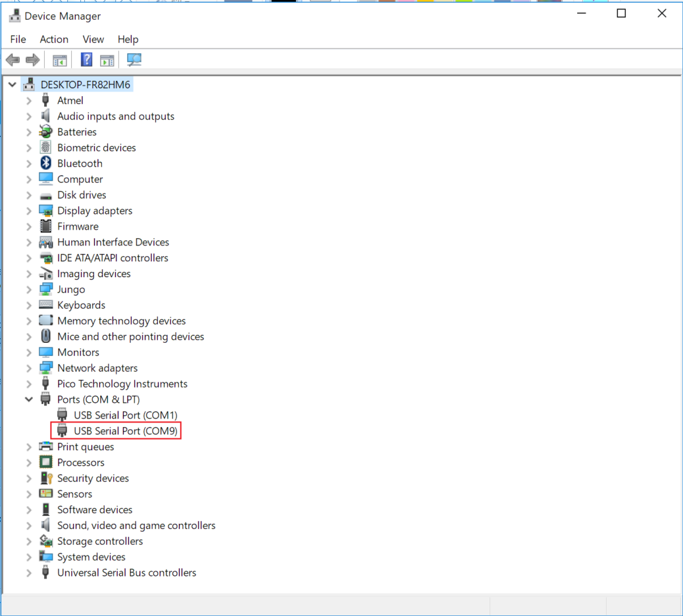Click the Security devices key icon
The image size is (683, 616).
click(46, 478)
